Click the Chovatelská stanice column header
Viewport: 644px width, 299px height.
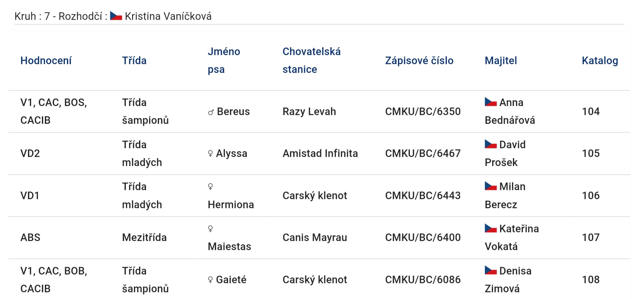pos(311,60)
